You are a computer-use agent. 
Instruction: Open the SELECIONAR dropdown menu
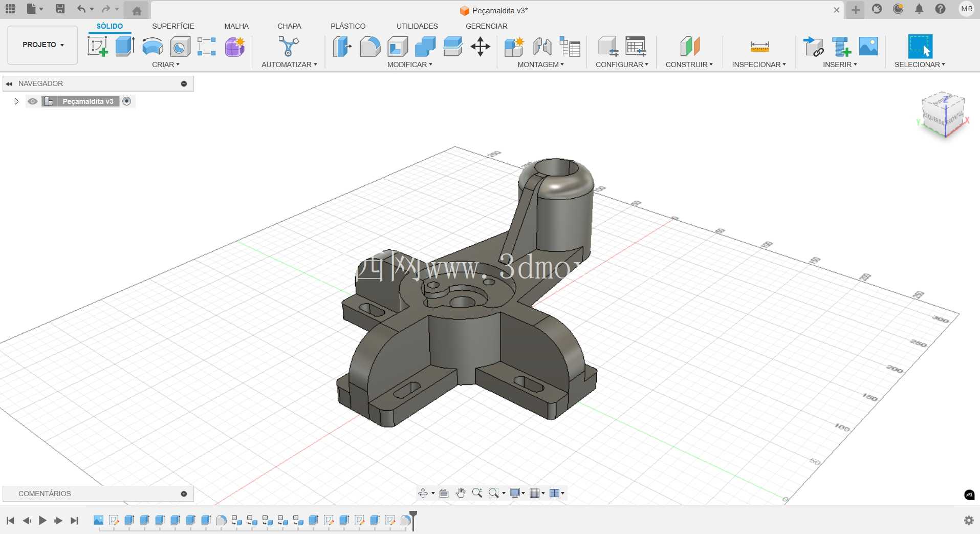click(x=920, y=65)
